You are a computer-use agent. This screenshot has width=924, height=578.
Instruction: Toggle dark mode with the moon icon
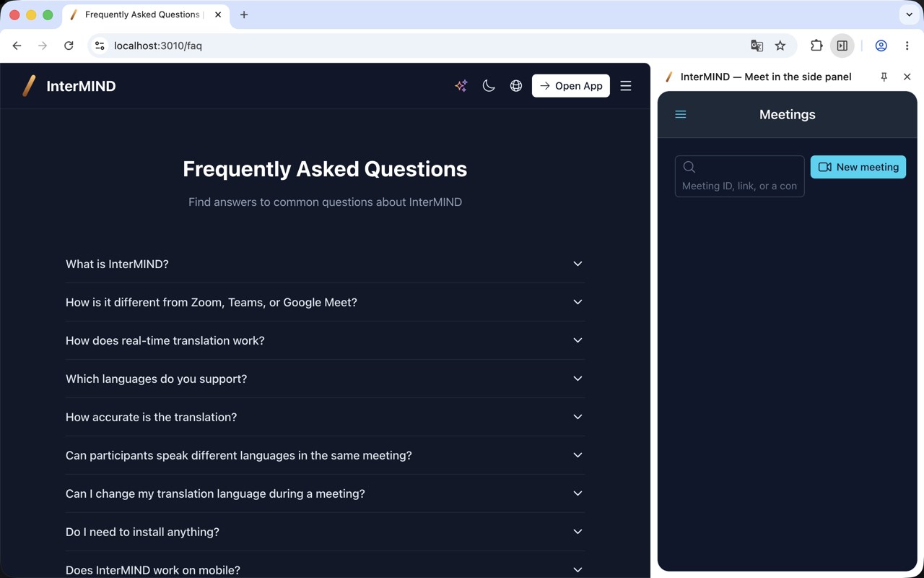point(489,86)
